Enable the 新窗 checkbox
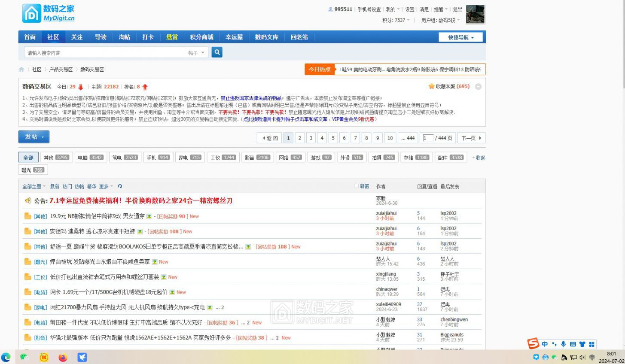Image resolution: width=625 pixels, height=364 pixels. coord(356,186)
